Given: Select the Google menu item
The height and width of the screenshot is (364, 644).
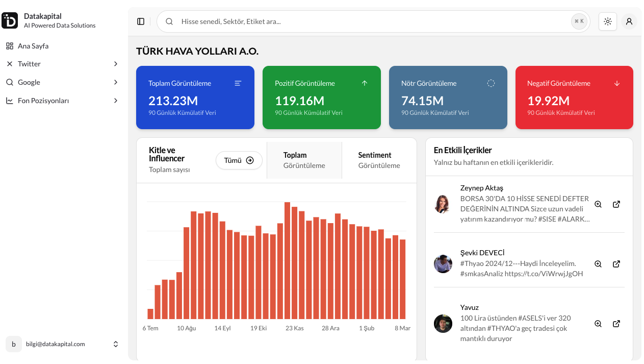Looking at the screenshot, I should [63, 82].
